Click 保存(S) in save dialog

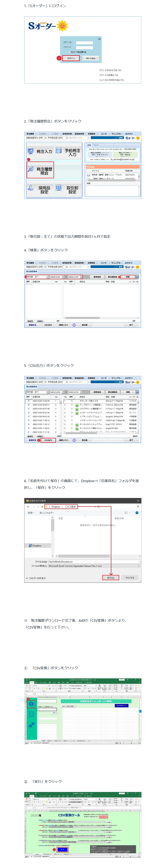pyautogui.click(x=111, y=578)
